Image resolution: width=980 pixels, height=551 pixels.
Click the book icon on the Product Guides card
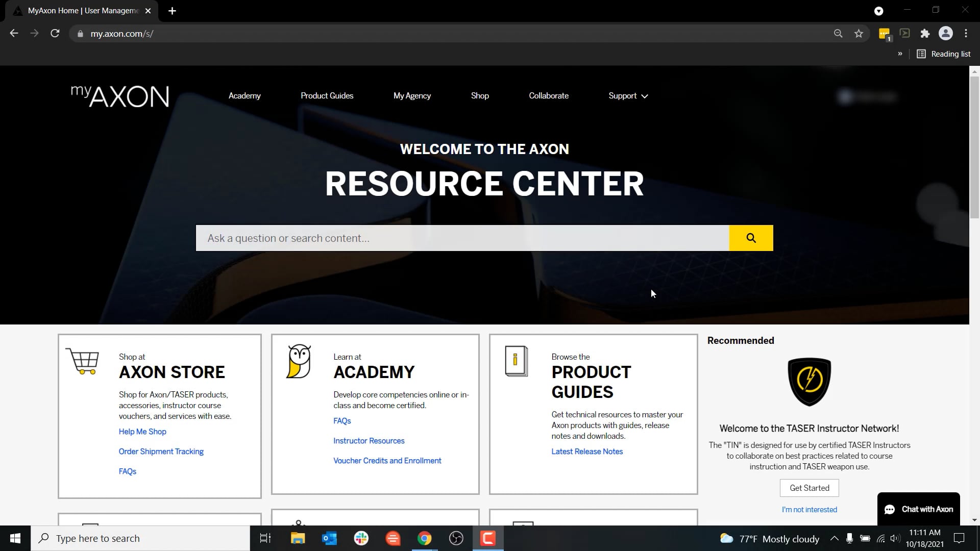pos(516,361)
